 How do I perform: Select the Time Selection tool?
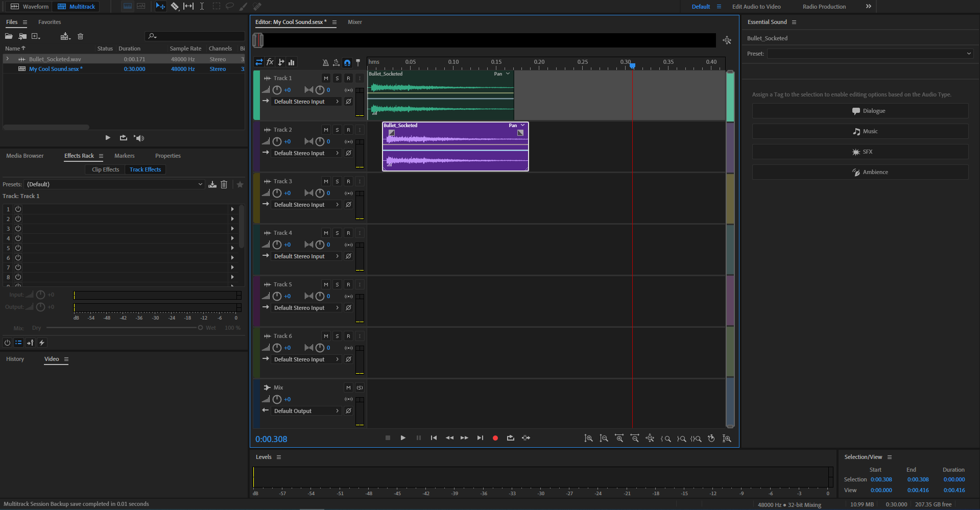click(x=202, y=6)
